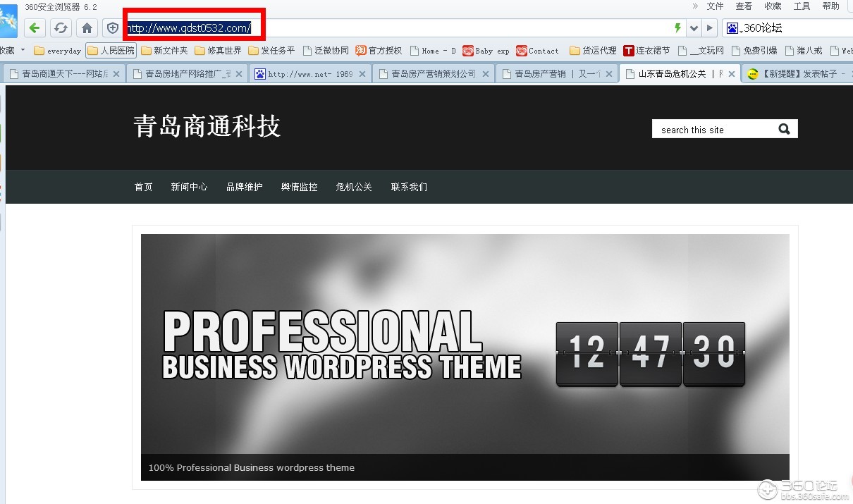853x504 pixels.
Task: Open the 连衣裙节 bookmark
Action: (x=646, y=51)
